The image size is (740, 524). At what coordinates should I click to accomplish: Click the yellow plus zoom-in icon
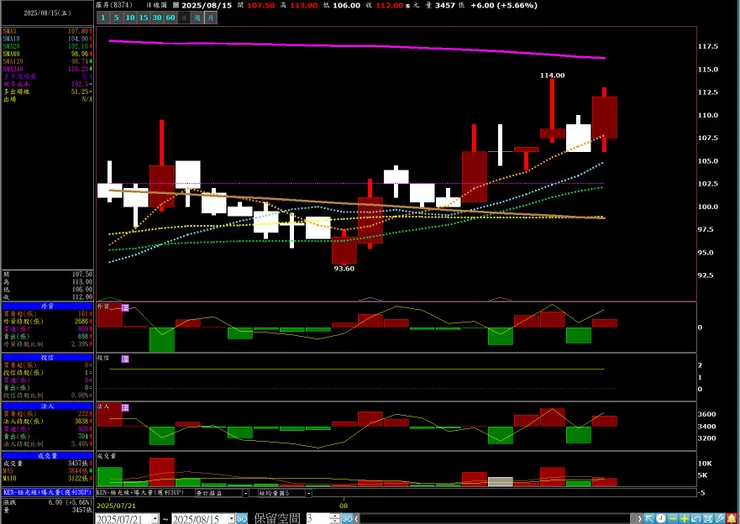(x=684, y=518)
